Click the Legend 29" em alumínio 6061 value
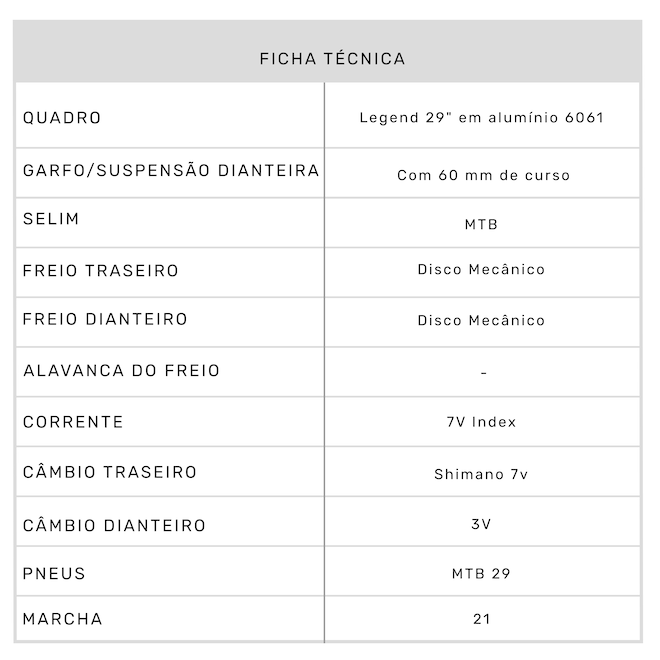 (482, 118)
